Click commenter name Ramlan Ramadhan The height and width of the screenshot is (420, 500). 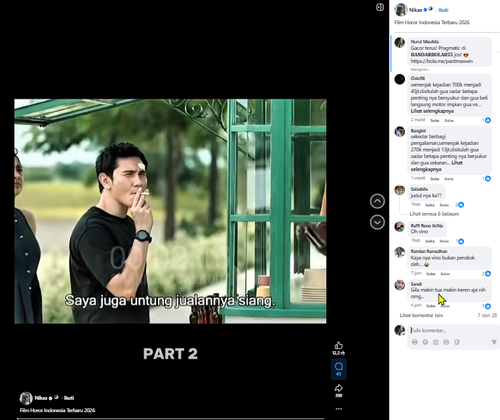429,251
